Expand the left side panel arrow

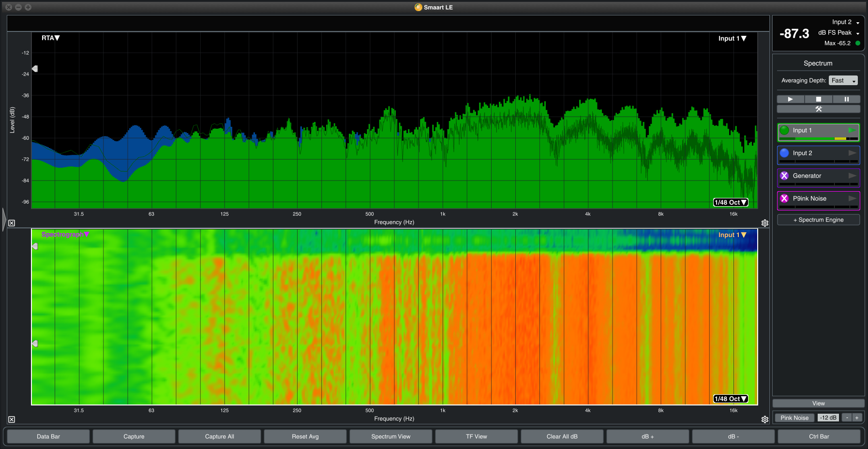pyautogui.click(x=4, y=220)
